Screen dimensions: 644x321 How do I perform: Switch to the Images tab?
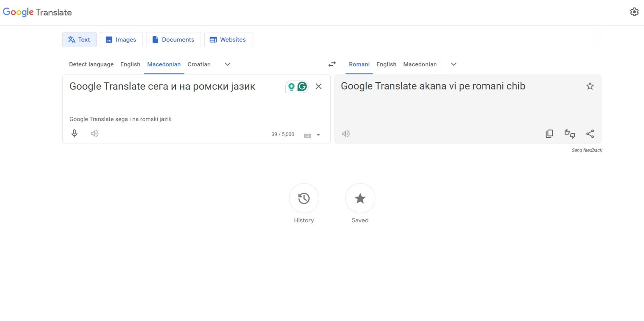point(121,40)
